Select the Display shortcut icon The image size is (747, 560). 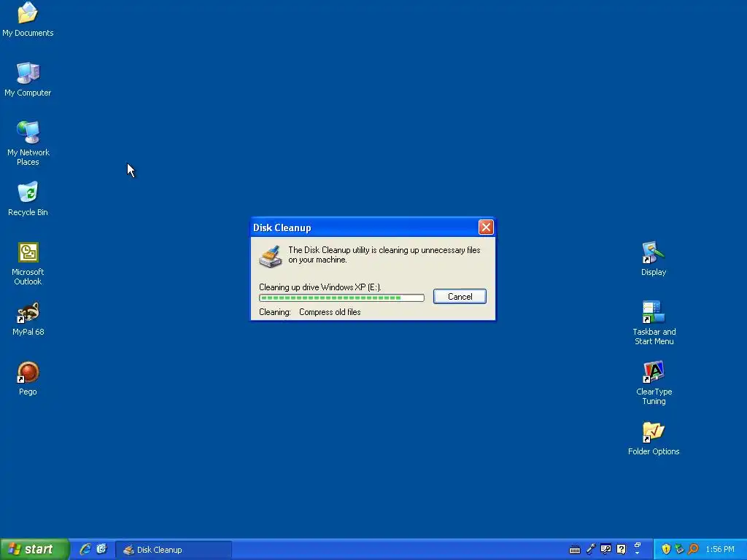click(x=654, y=259)
